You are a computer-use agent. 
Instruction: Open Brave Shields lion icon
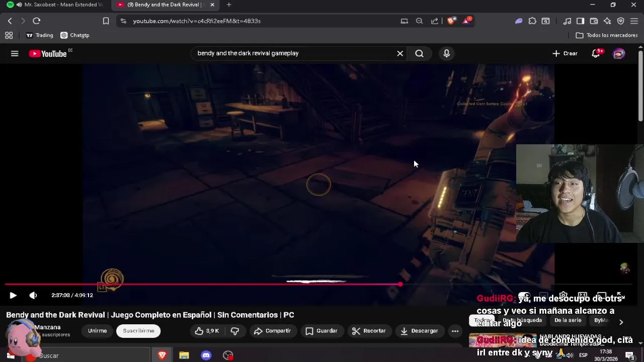click(451, 21)
